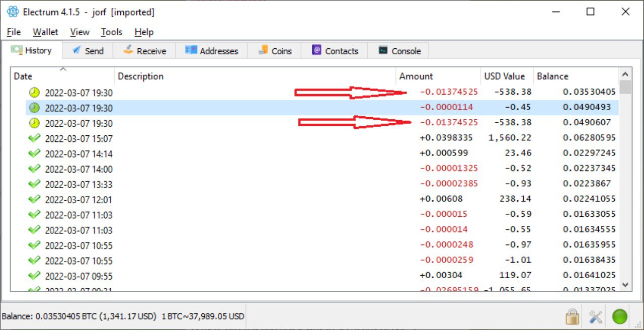Screen dimensions: 644x330
Task: Click the amount -0.00001325
Action: (449, 169)
